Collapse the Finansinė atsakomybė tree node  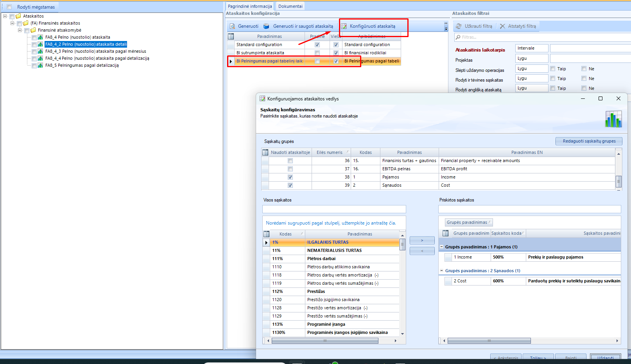pos(20,30)
